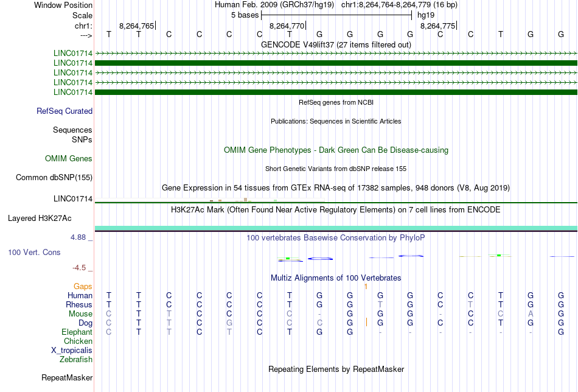Image resolution: width=578 pixels, height=392 pixels.
Task: Click the orange Gaps label
Action: (83, 286)
